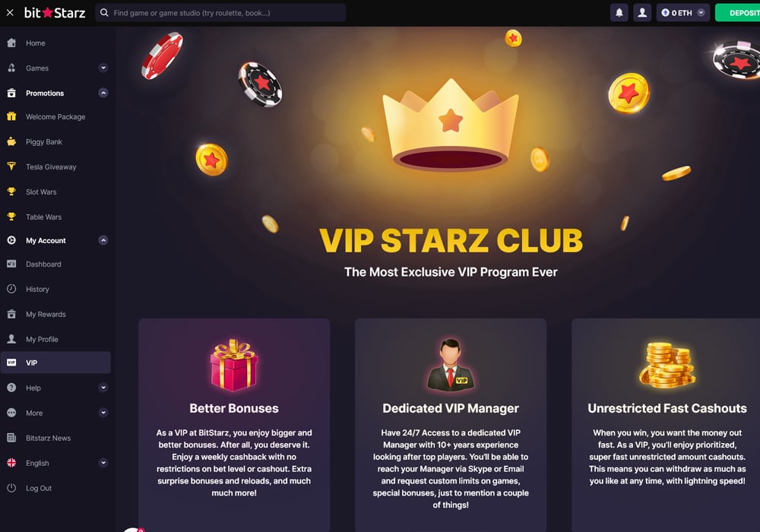This screenshot has width=760, height=532.
Task: Click the user profile icon in header
Action: click(642, 13)
